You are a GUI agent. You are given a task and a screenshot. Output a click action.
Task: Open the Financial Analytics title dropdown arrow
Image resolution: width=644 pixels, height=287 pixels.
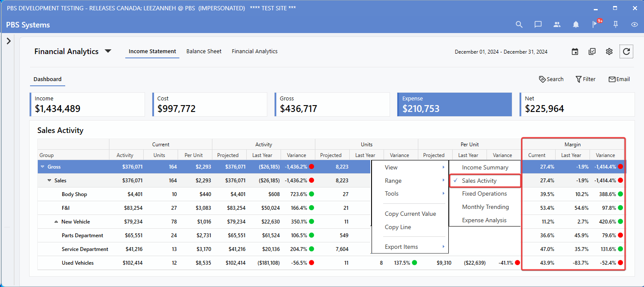tap(108, 51)
